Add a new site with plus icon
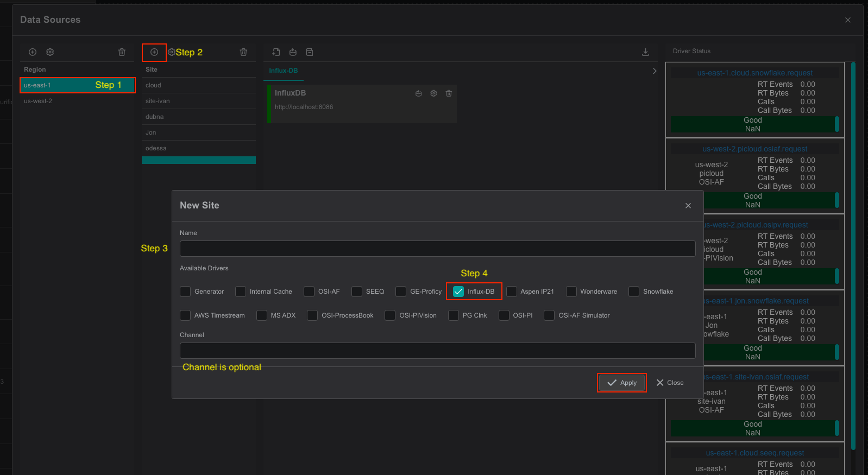 [x=154, y=52]
